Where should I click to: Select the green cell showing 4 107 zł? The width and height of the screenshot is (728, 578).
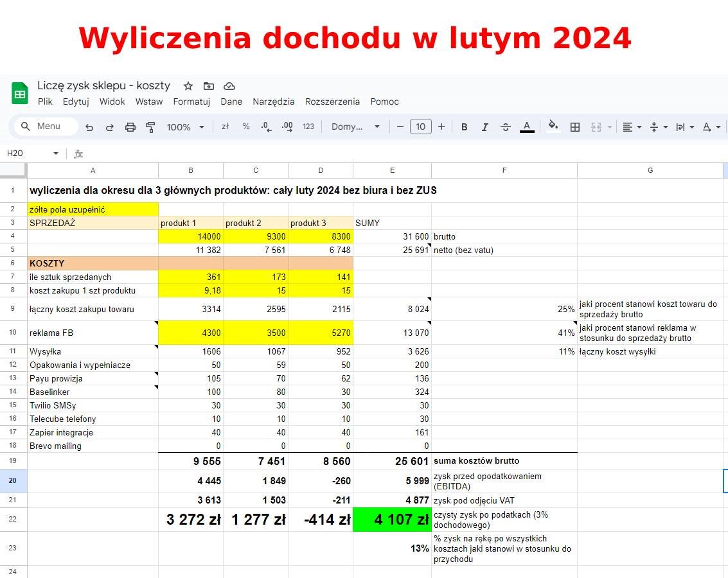pos(392,520)
